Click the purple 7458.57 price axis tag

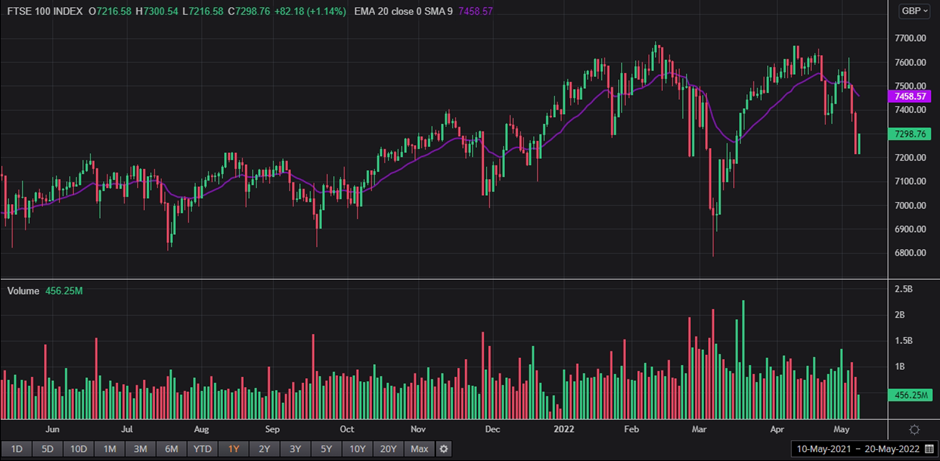click(908, 96)
